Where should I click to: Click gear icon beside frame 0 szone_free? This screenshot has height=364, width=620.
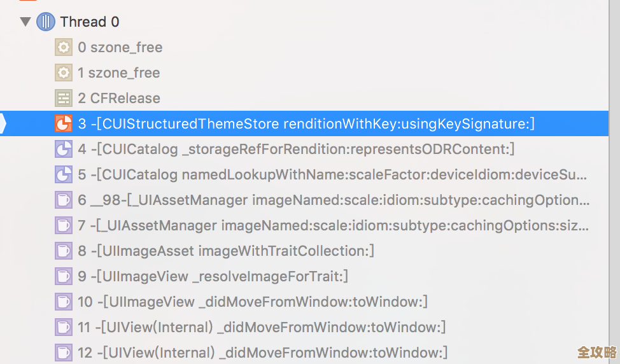click(64, 47)
